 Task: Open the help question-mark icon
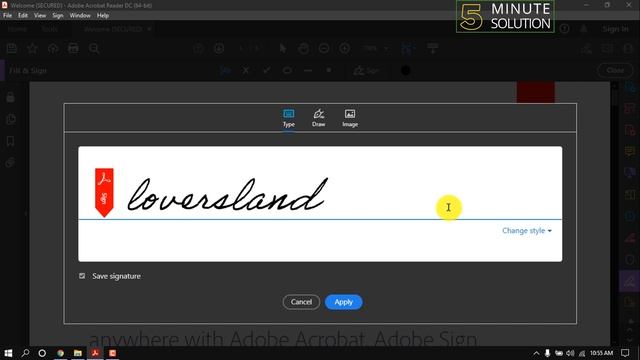[x=564, y=29]
